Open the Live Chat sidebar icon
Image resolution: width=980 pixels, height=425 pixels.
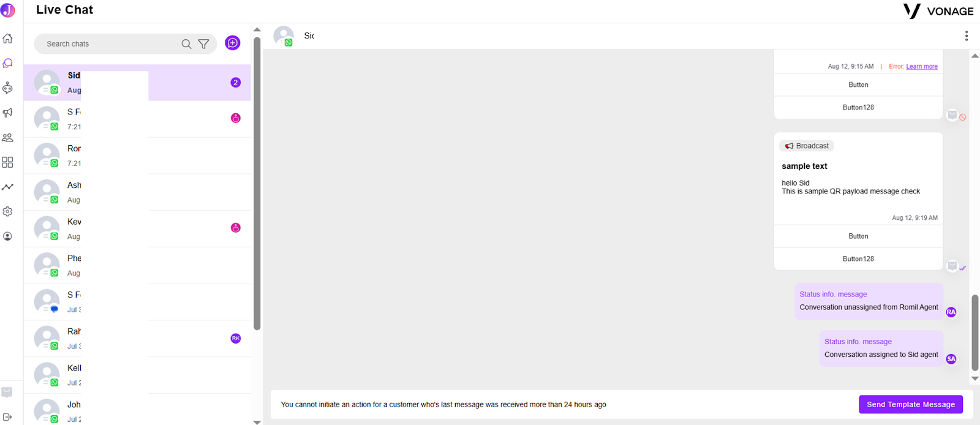pyautogui.click(x=7, y=63)
